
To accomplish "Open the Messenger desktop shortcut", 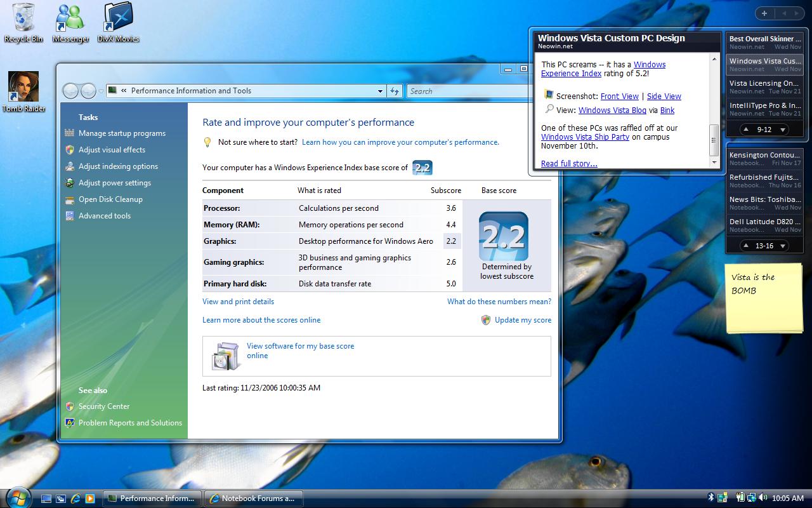I will click(70, 22).
